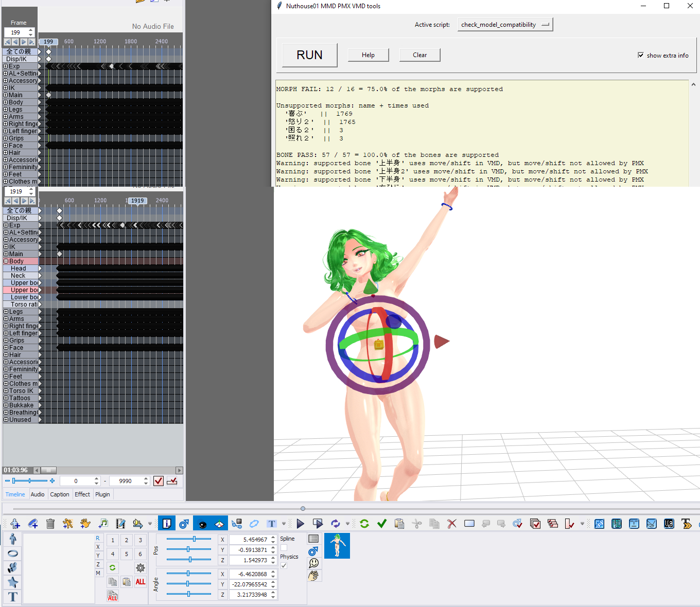This screenshot has width=700, height=607.
Task: Switch to the Audio tab
Action: click(x=38, y=494)
